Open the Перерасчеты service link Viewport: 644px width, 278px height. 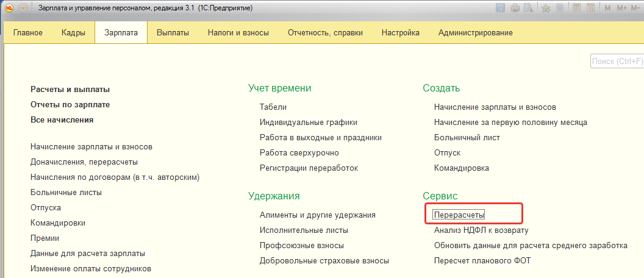point(459,215)
